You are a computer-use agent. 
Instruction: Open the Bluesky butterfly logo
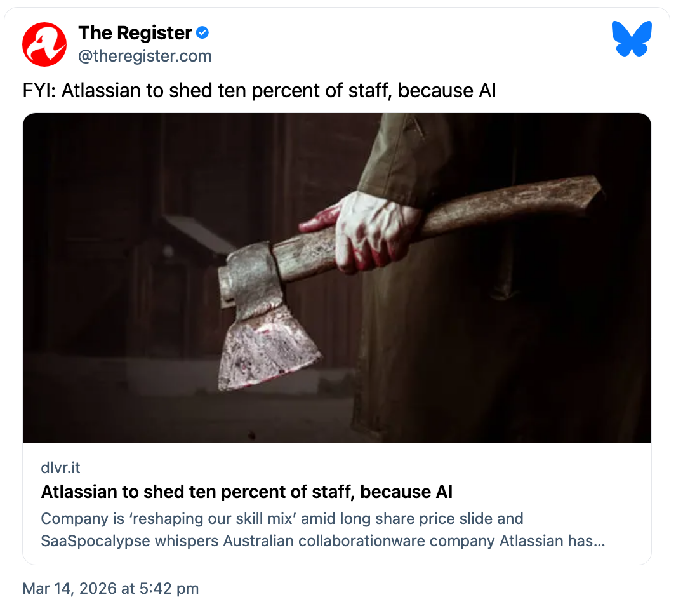coord(632,39)
